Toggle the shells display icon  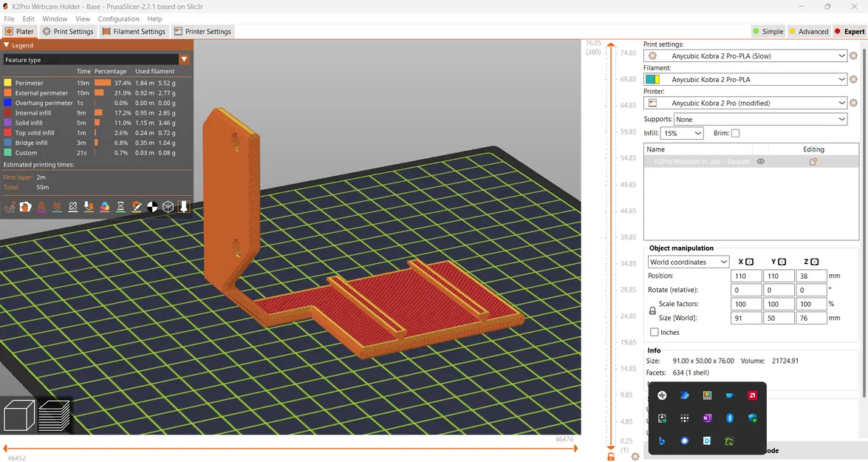(x=168, y=207)
